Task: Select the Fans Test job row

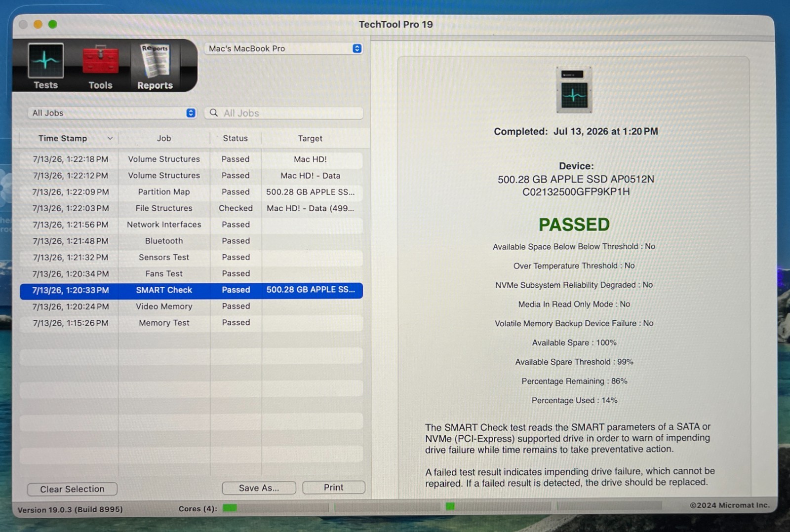Action: click(x=191, y=273)
